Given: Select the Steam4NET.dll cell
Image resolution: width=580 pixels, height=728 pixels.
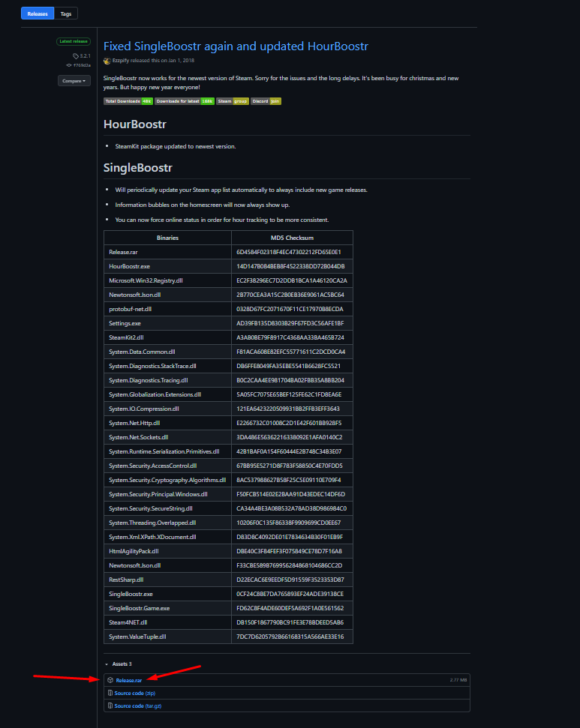Looking at the screenshot, I should pos(168,622).
